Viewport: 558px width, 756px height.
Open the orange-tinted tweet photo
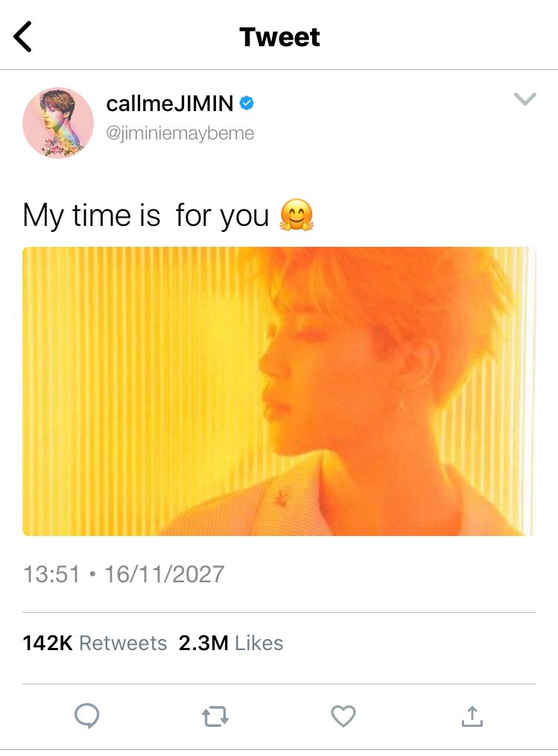pos(279,391)
